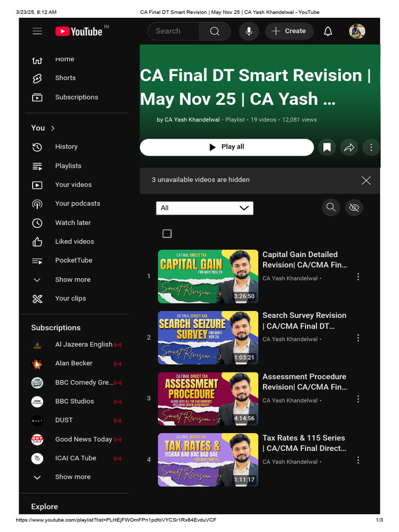Open Al Jazeera English channel

(77, 345)
